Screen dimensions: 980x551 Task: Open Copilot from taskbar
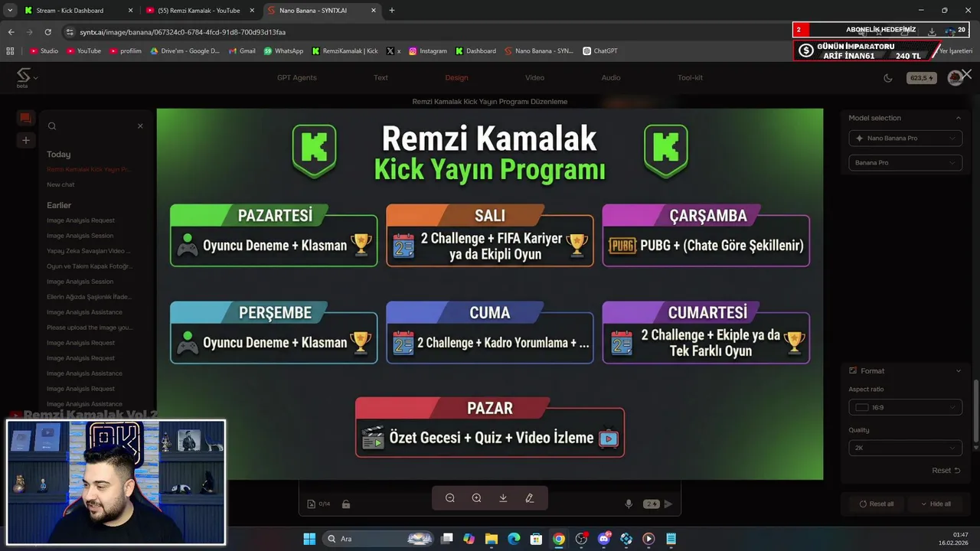pyautogui.click(x=469, y=539)
